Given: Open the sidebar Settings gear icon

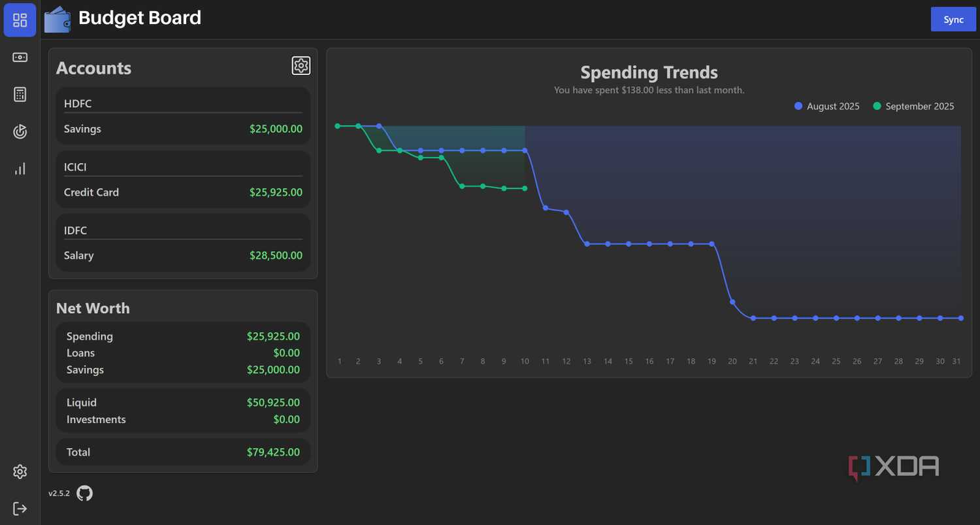Looking at the screenshot, I should (x=20, y=471).
